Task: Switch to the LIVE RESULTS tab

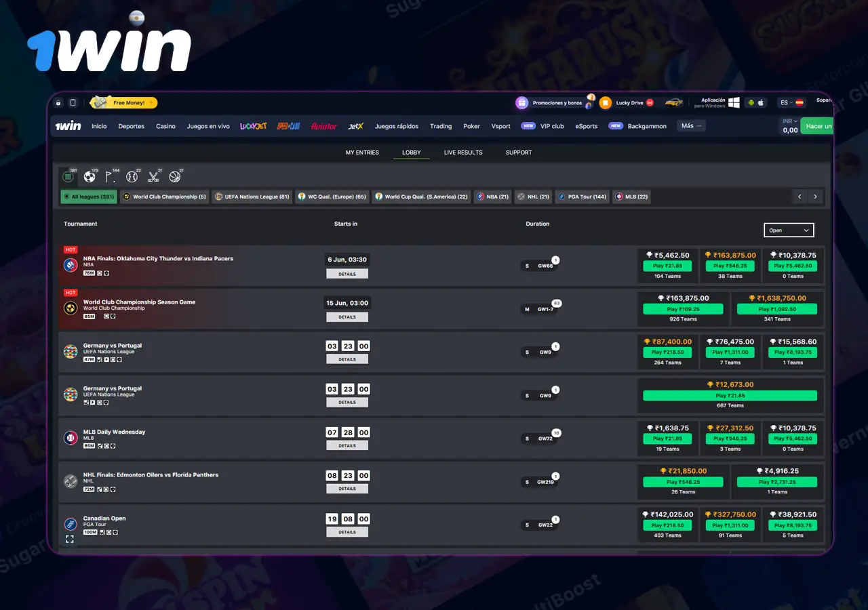Action: (x=462, y=152)
